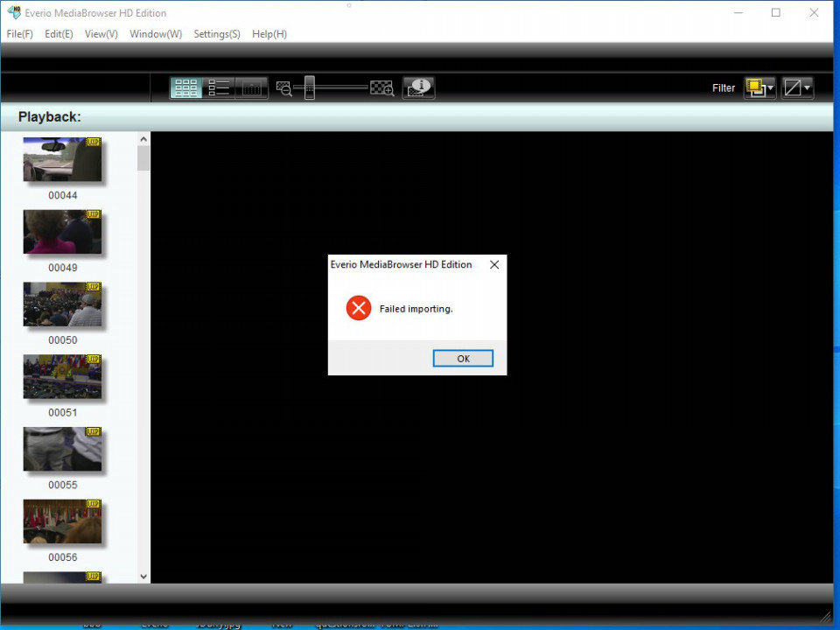Viewport: 840px width, 630px height.
Task: Click the 00056 file name label
Action: point(63,557)
